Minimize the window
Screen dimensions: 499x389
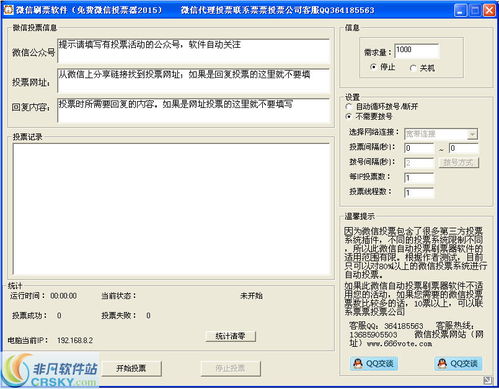[460, 10]
